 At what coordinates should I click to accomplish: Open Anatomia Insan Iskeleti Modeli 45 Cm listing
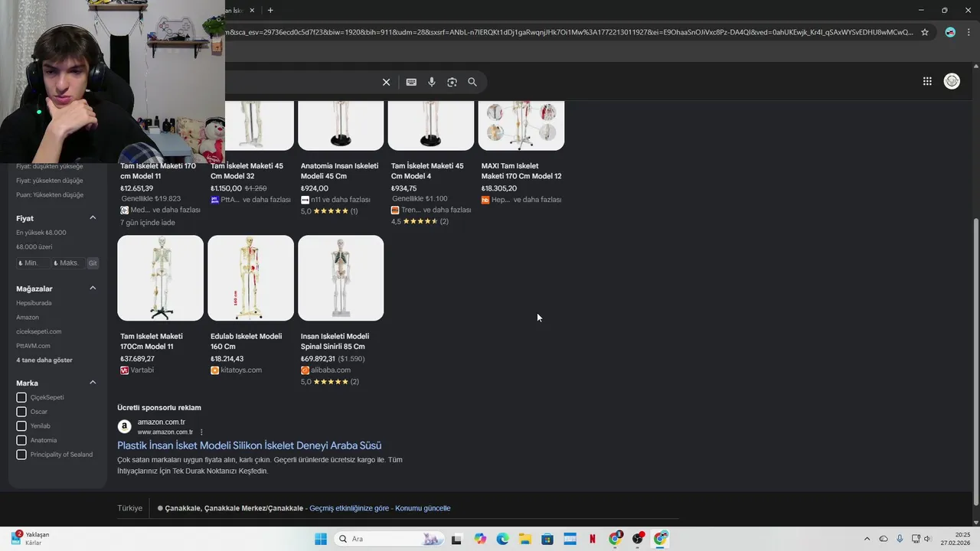pyautogui.click(x=339, y=171)
